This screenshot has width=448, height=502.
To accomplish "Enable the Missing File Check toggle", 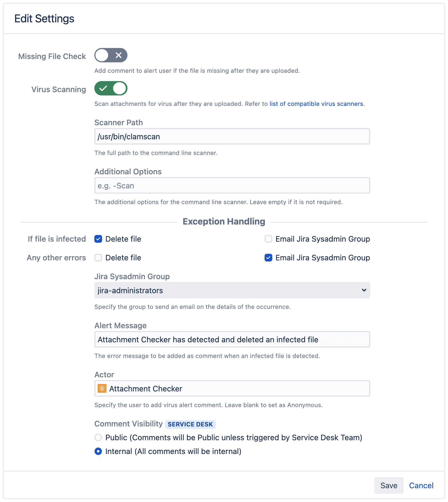I will [111, 55].
